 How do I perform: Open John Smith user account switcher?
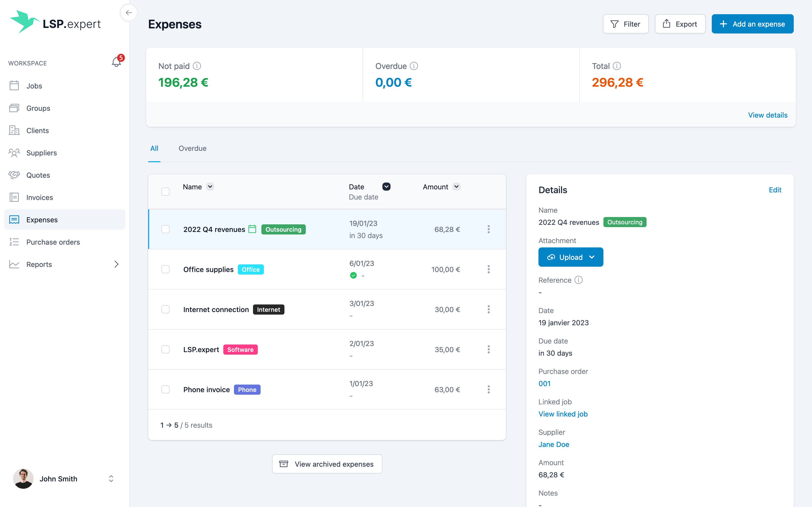click(111, 479)
